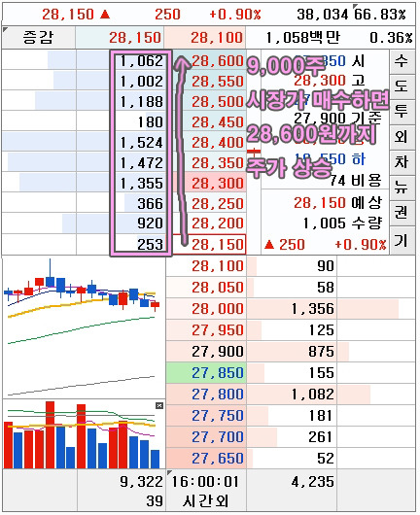Click the pink highlighted 28,300 ask price
This screenshot has width=420, height=515.
(x=210, y=183)
